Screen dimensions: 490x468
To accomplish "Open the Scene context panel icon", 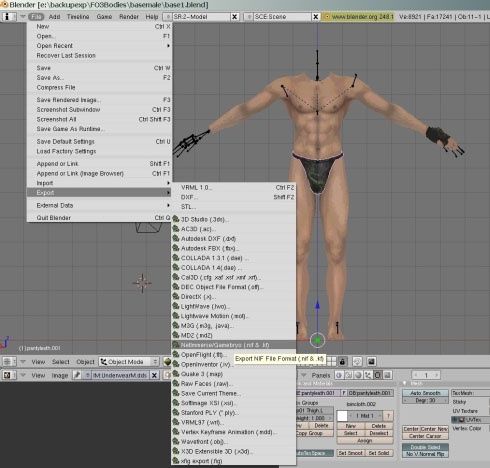I will pos(387,375).
